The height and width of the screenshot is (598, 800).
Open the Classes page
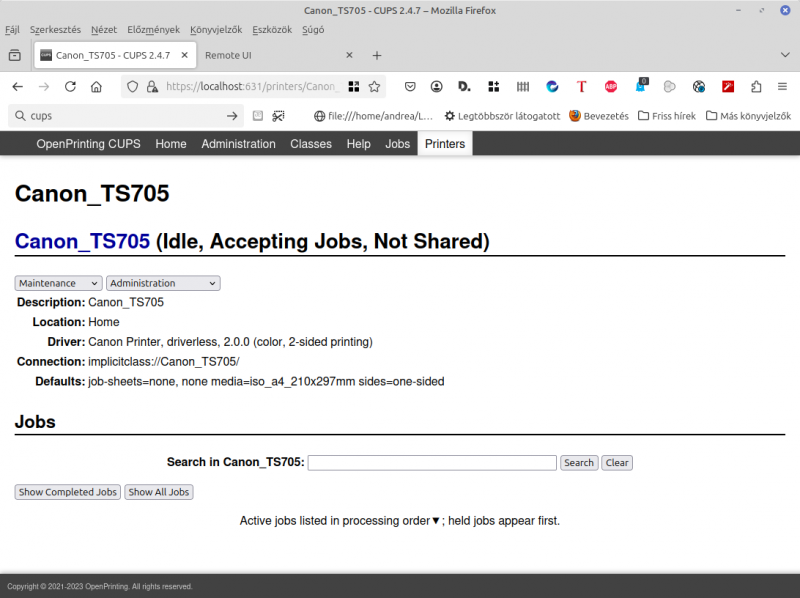pos(311,144)
